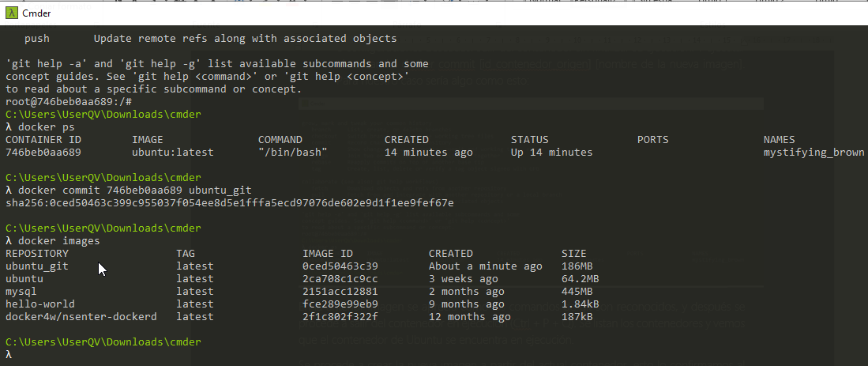868x366 pixels.
Task: Click image ID 2151acc12881
Action: (x=340, y=292)
